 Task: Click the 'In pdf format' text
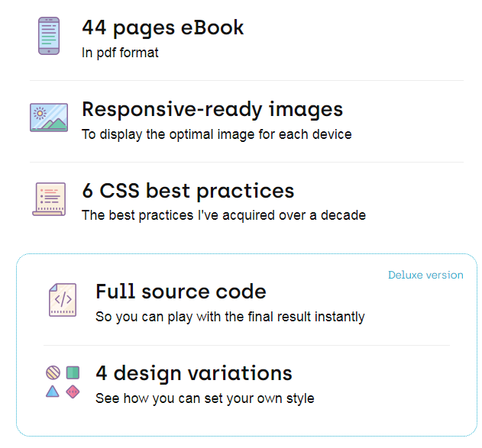(x=120, y=53)
